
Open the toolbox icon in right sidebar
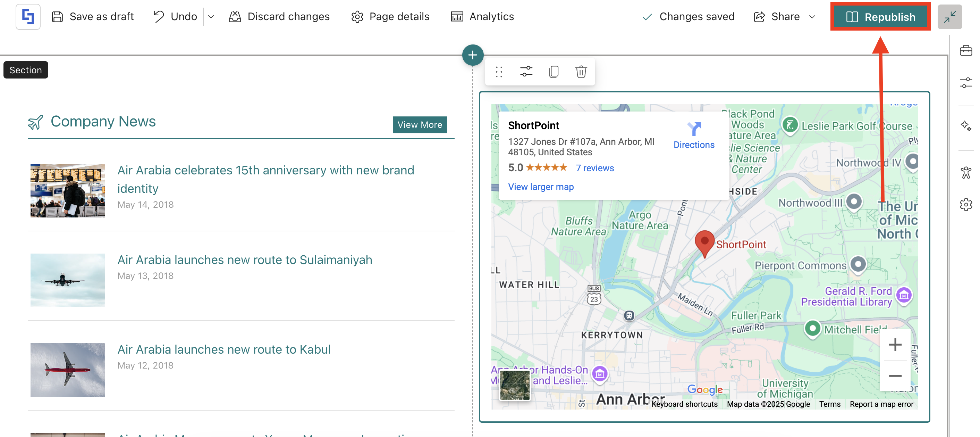pyautogui.click(x=965, y=51)
